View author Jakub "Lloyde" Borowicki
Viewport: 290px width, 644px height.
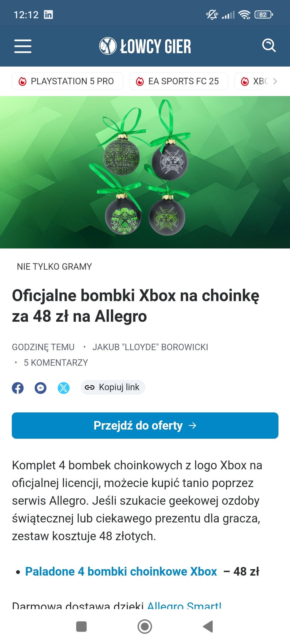point(150,347)
